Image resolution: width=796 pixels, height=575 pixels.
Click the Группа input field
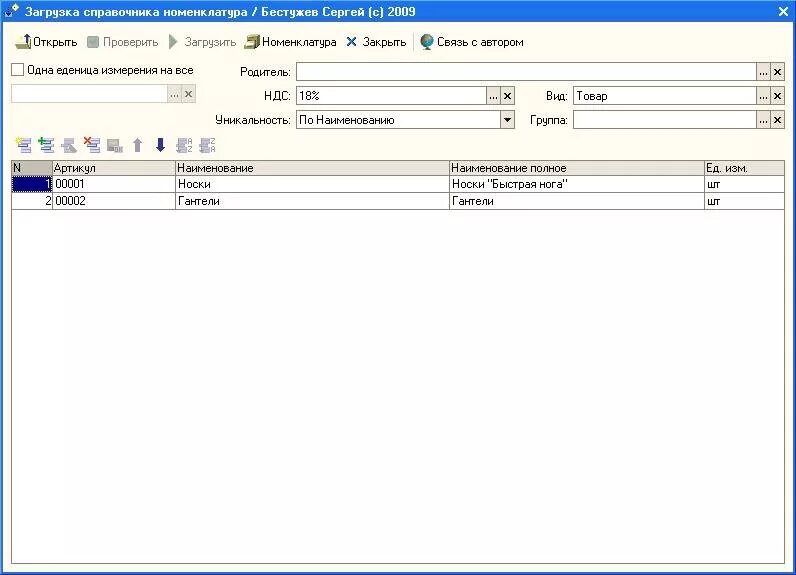tap(665, 120)
